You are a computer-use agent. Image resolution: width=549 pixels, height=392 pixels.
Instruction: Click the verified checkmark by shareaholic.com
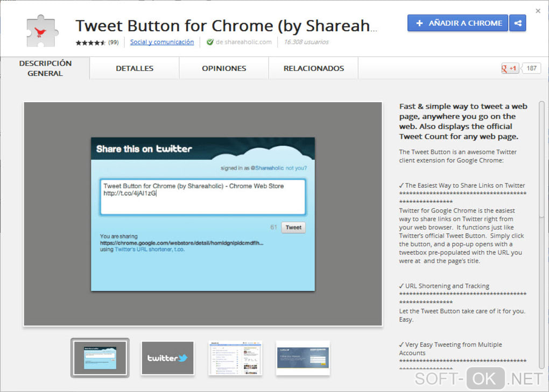[x=210, y=42]
